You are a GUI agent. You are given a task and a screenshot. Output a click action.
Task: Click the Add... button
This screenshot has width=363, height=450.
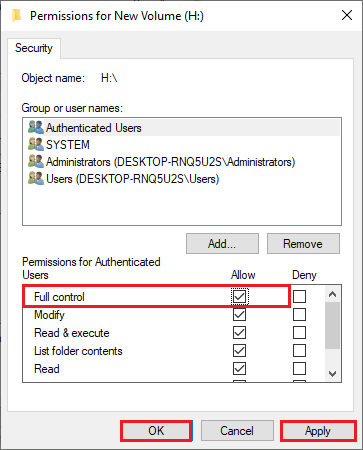pos(222,244)
